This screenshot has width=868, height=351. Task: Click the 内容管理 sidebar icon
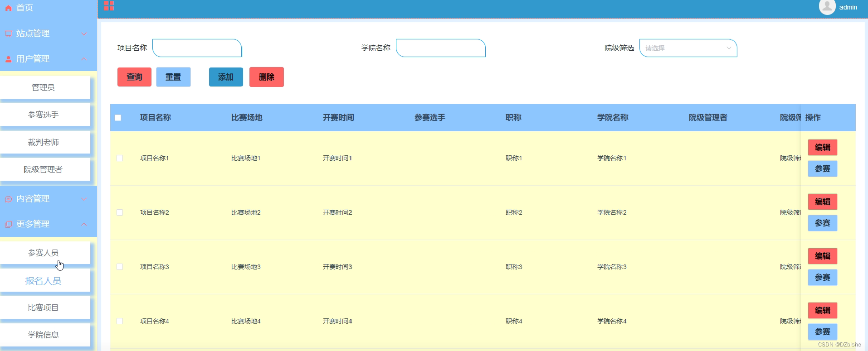coord(8,199)
